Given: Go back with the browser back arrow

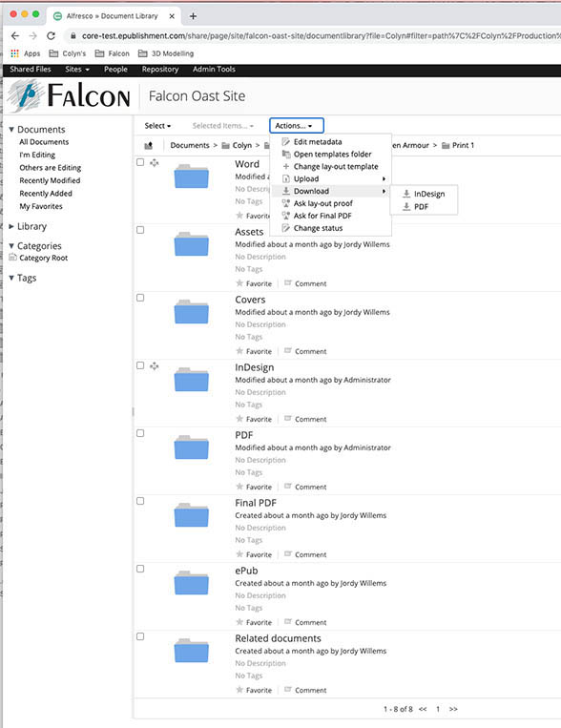Looking at the screenshot, I should [x=15, y=35].
